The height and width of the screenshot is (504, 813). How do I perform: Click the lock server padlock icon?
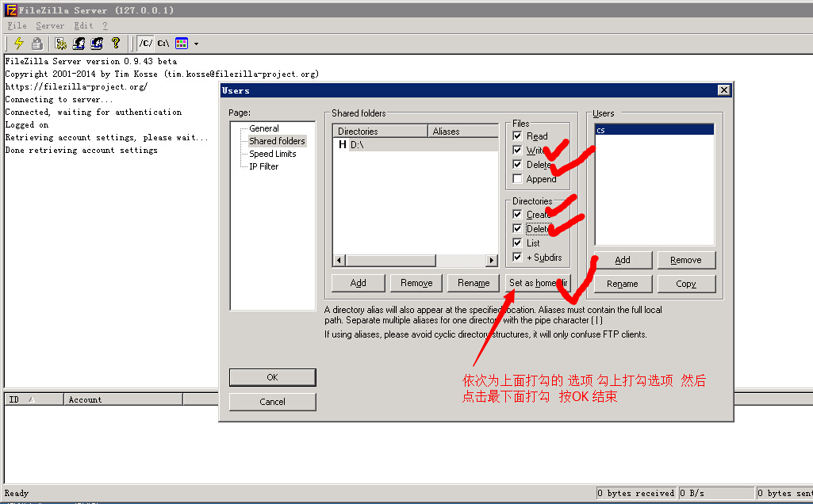(x=36, y=44)
